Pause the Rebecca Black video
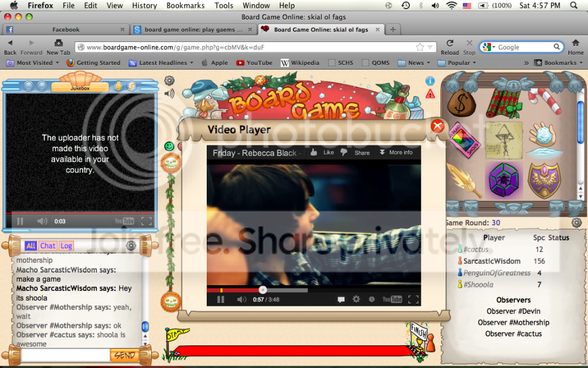Screen dimensions: 588x368 click(220, 299)
